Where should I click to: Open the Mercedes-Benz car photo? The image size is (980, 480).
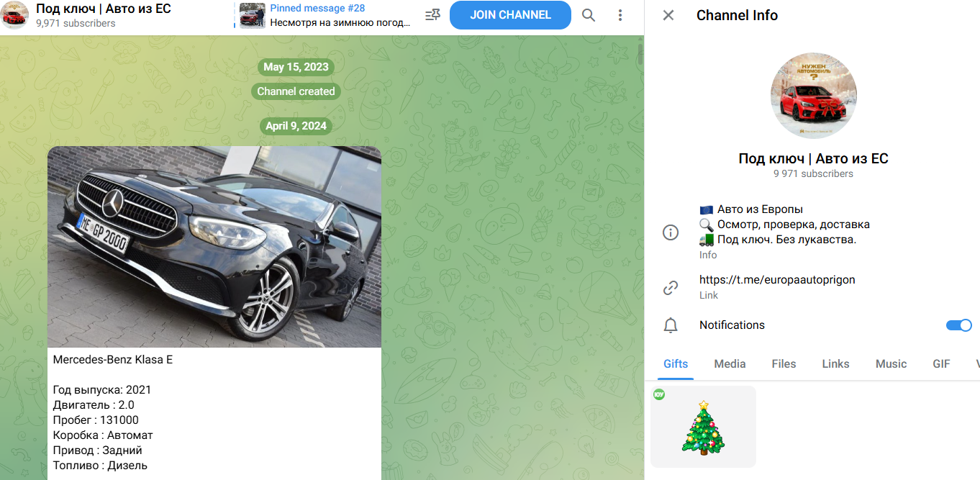pos(214,247)
